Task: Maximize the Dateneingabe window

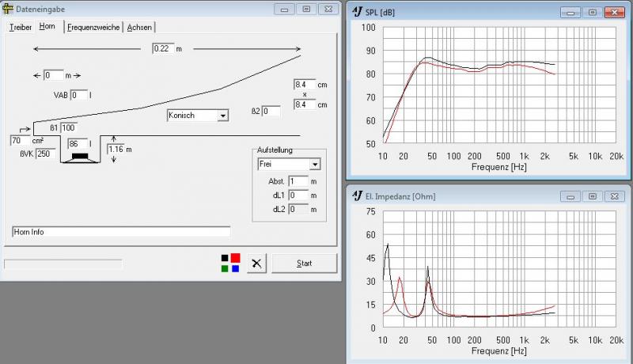Action: coord(306,9)
